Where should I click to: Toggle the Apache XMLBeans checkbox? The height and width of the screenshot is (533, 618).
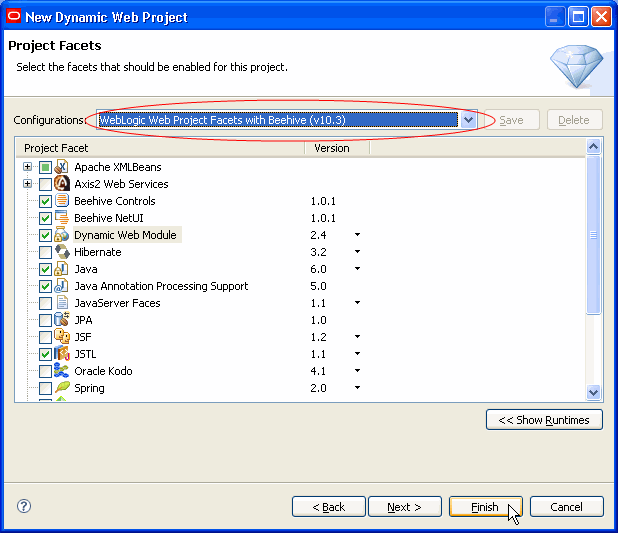45,168
